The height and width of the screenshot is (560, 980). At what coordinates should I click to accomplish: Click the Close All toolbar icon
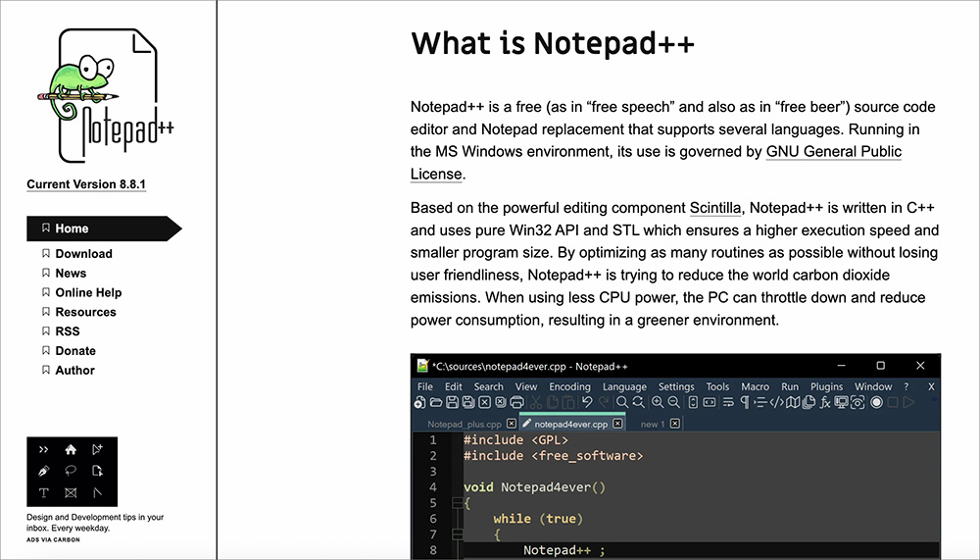501,402
